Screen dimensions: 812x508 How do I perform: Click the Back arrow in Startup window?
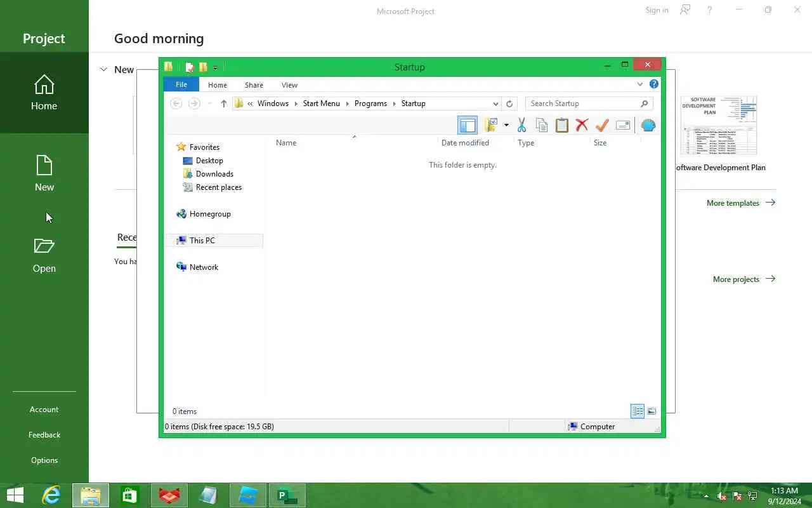(176, 104)
